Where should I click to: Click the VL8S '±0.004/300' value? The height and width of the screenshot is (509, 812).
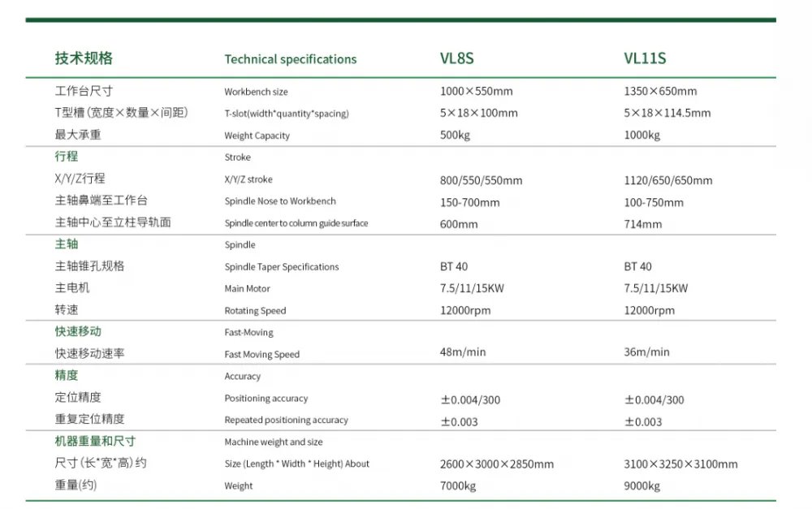pos(470,399)
